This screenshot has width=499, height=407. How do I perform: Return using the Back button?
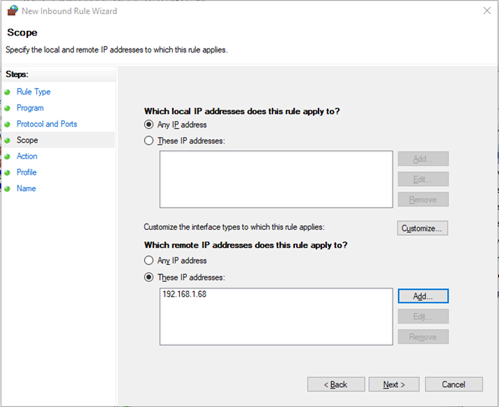point(336,384)
